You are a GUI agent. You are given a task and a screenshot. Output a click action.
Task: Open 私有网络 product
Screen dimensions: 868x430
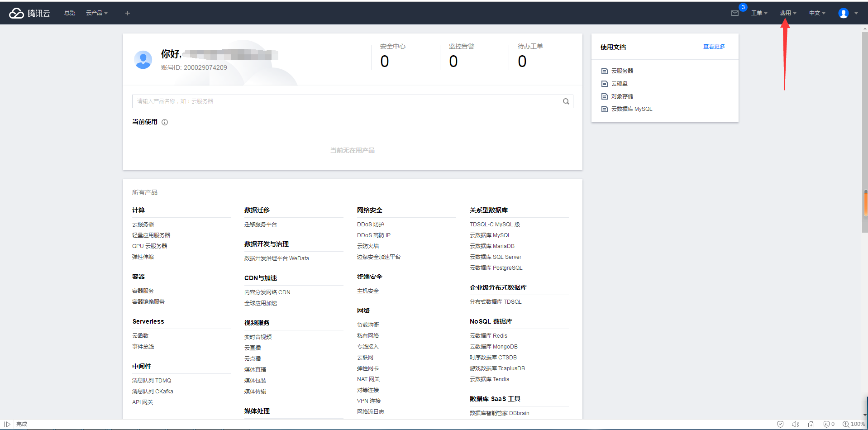click(x=368, y=336)
